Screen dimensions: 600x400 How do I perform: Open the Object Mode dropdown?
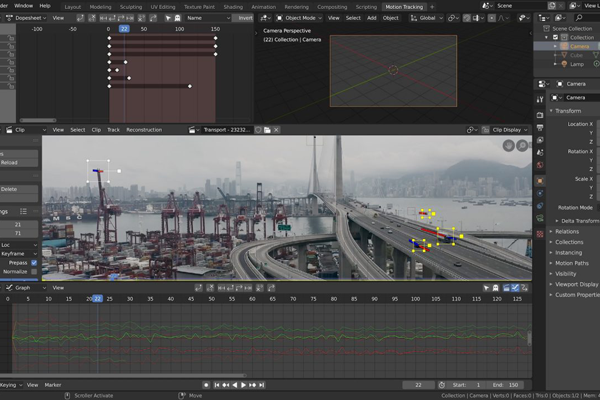click(x=299, y=18)
